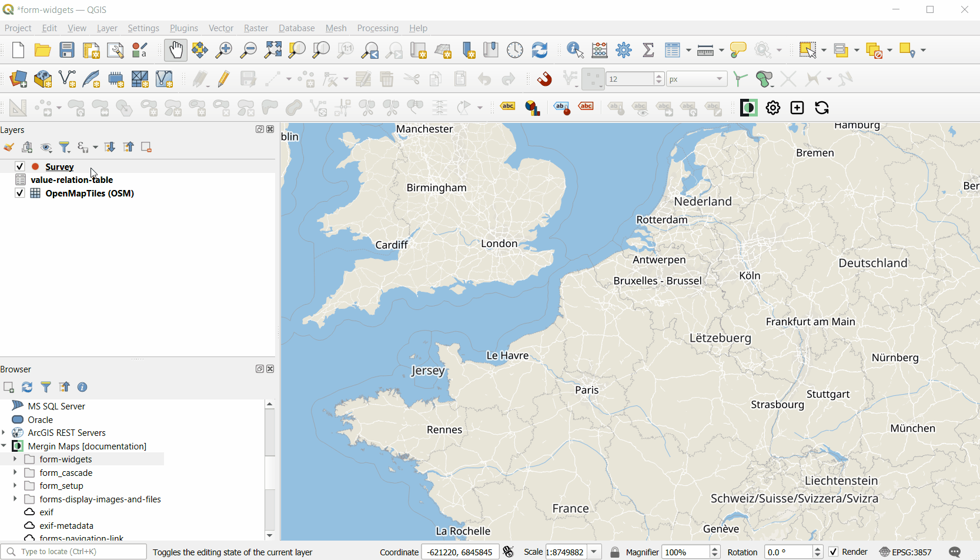Open the log messages speech bubble icon

click(955, 552)
